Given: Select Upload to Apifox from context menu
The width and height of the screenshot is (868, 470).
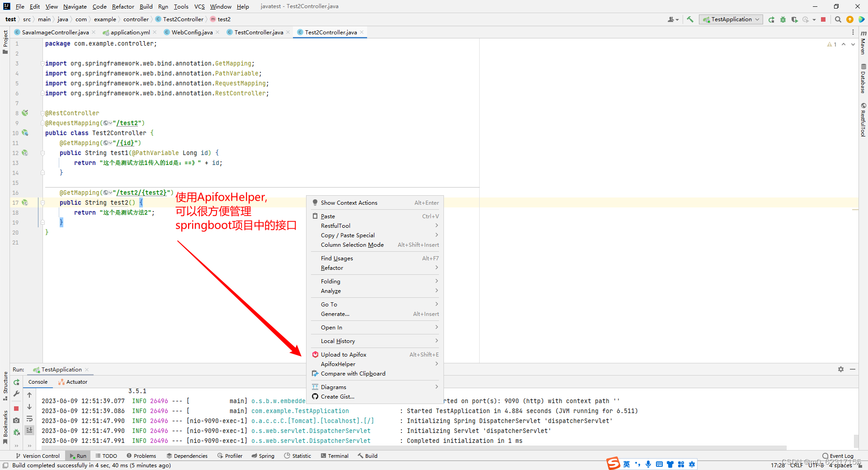Looking at the screenshot, I should [x=344, y=354].
